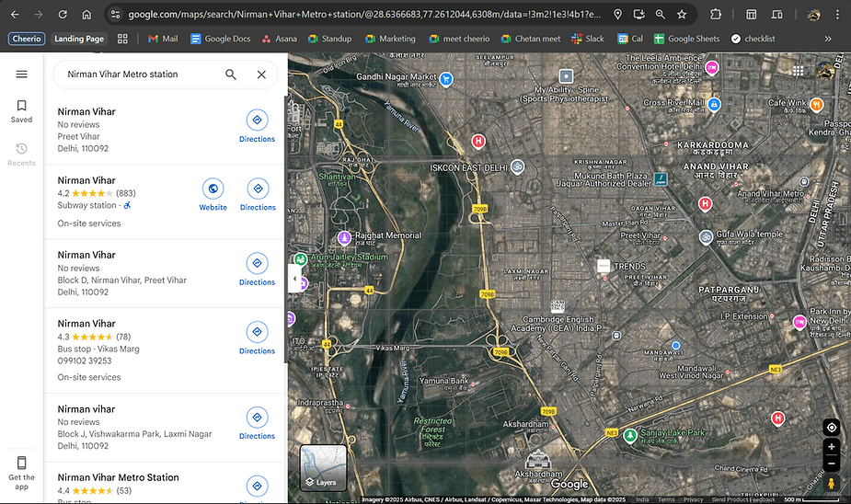The height and width of the screenshot is (504, 851).
Task: Open the Asana bookmark
Action: [x=279, y=39]
